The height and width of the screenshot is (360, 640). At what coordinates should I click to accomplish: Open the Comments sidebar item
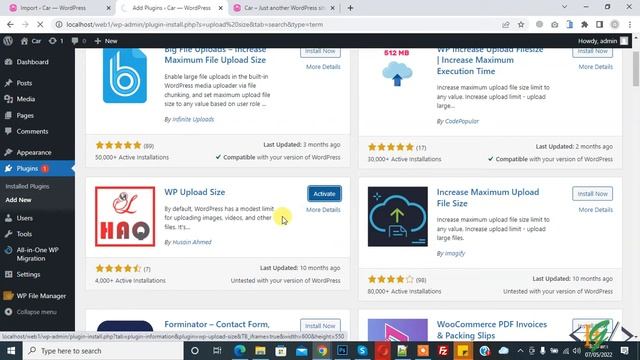[x=32, y=131]
